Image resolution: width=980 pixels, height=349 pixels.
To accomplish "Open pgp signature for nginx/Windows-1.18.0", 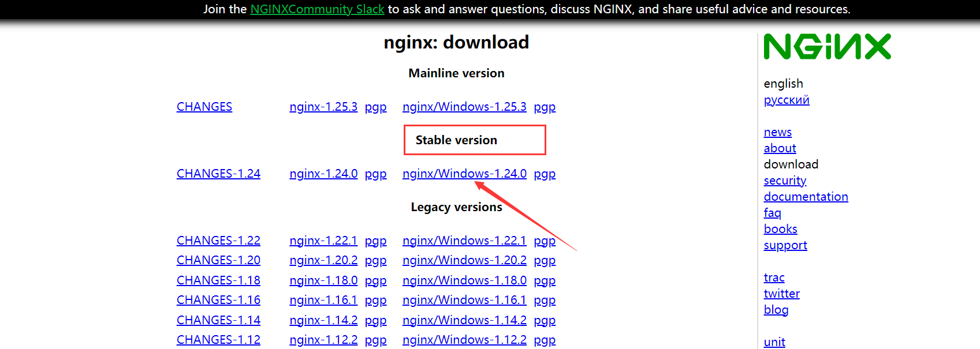I will pos(545,281).
